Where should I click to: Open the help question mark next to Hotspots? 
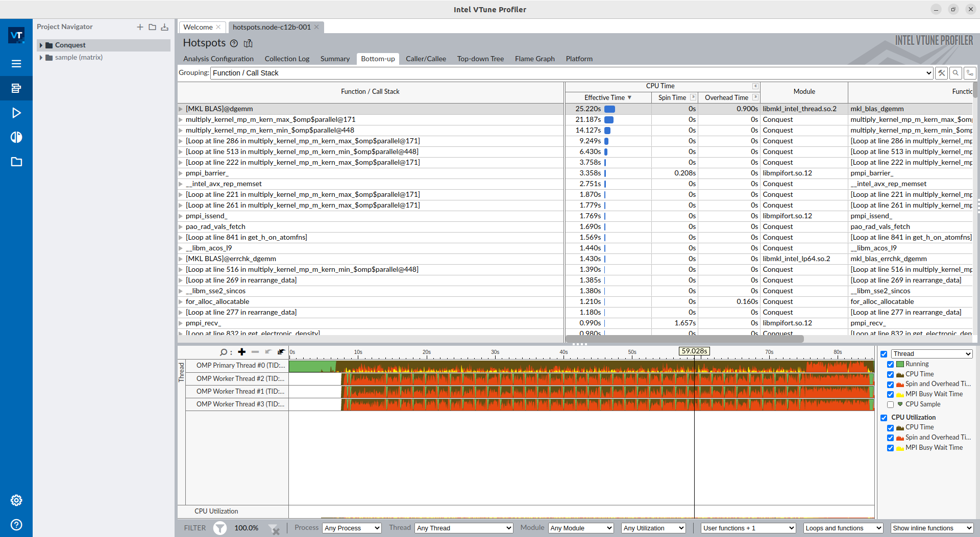pos(234,43)
